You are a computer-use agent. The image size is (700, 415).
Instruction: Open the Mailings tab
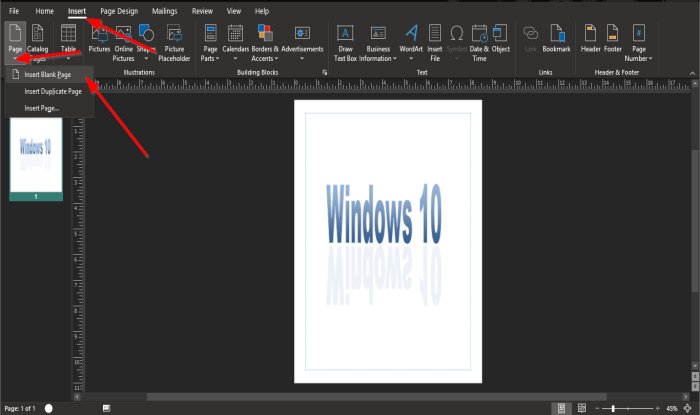(165, 10)
